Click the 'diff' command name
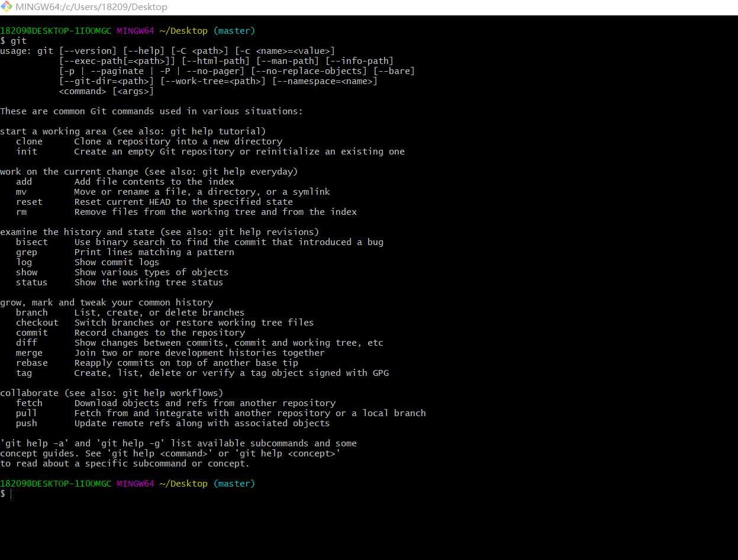Screen dimensions: 738x560 [x=27, y=343]
